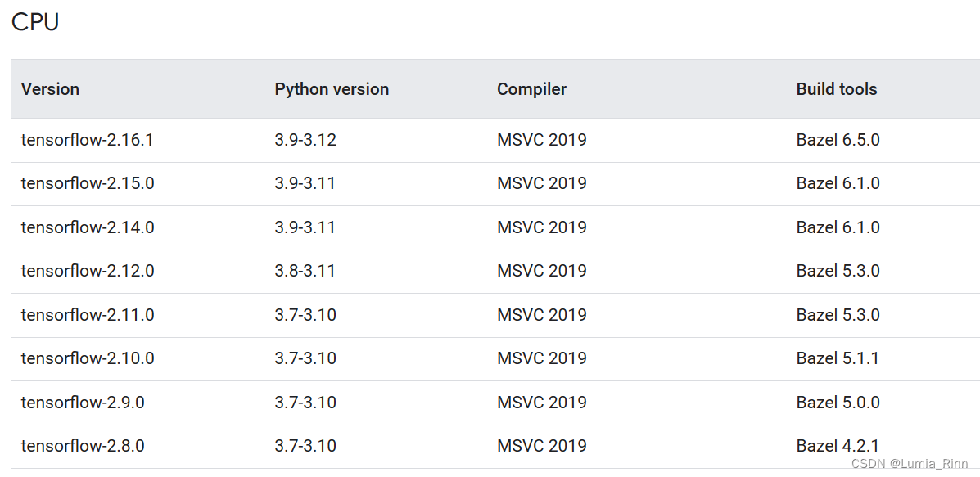Select the Bazel 5.1.1 build tool cell
Image resolution: width=980 pixels, height=477 pixels.
[837, 358]
